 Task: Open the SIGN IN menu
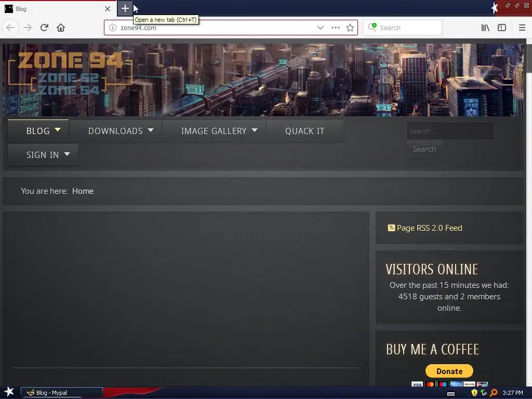point(43,155)
